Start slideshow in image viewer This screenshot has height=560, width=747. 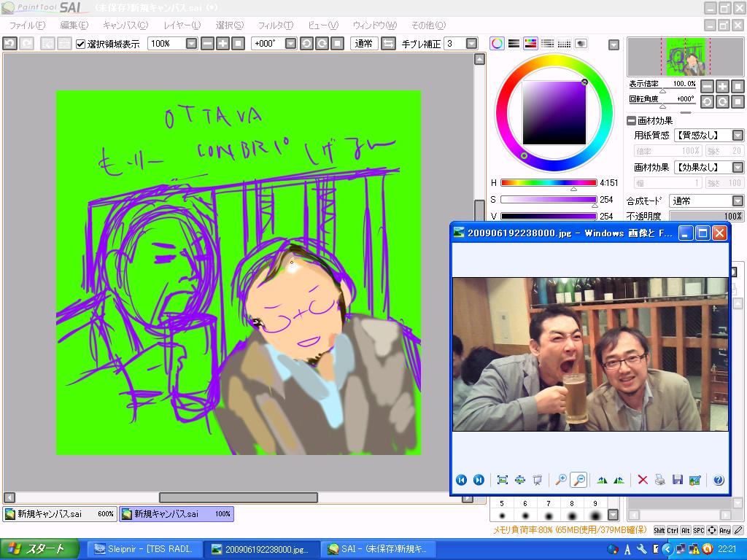pyautogui.click(x=537, y=480)
